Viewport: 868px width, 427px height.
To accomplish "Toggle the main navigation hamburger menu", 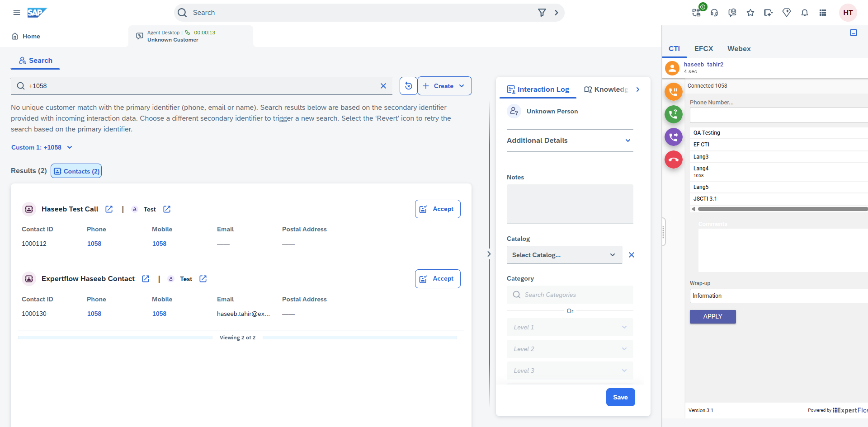I will point(17,13).
